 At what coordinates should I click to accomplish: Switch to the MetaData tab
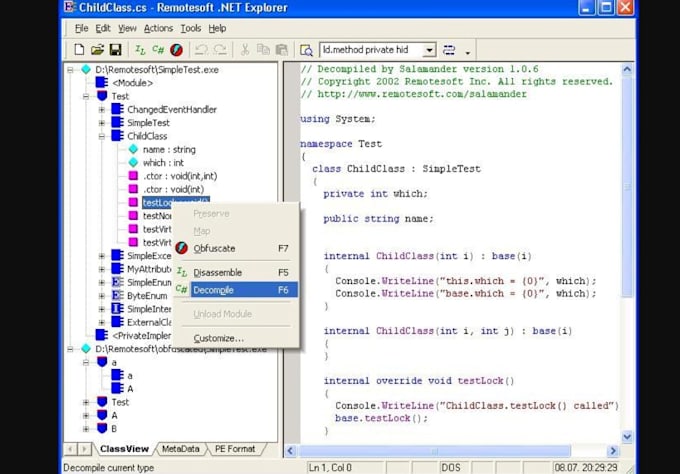coord(180,449)
